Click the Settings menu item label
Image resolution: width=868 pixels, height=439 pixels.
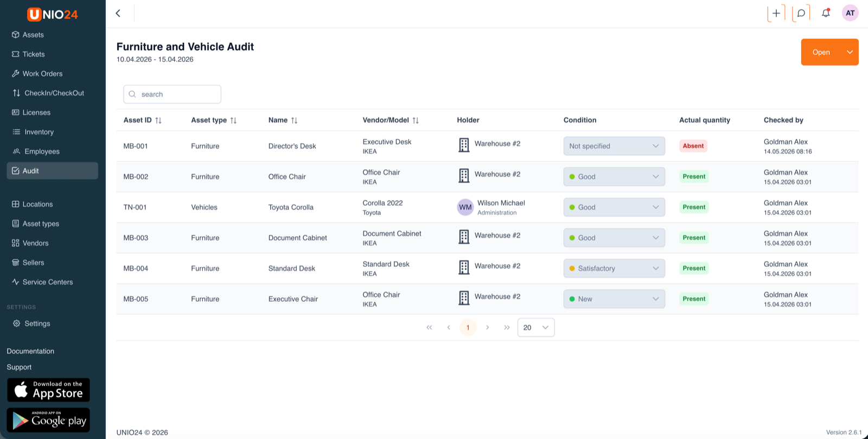pyautogui.click(x=37, y=323)
